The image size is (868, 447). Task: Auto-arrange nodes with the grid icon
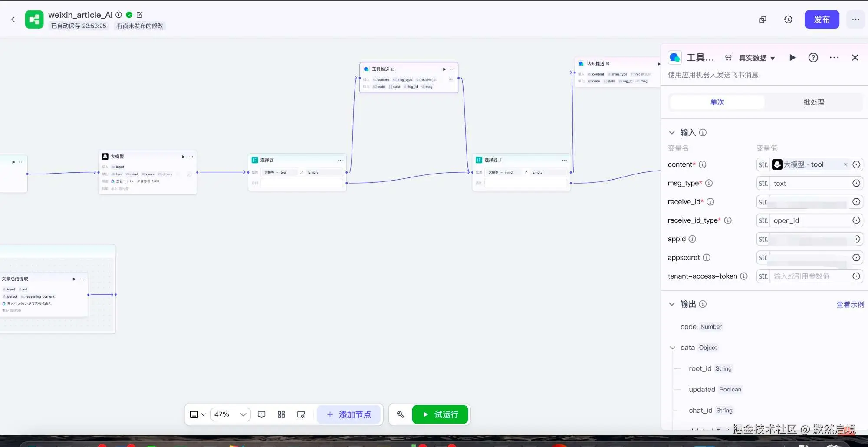tap(281, 414)
